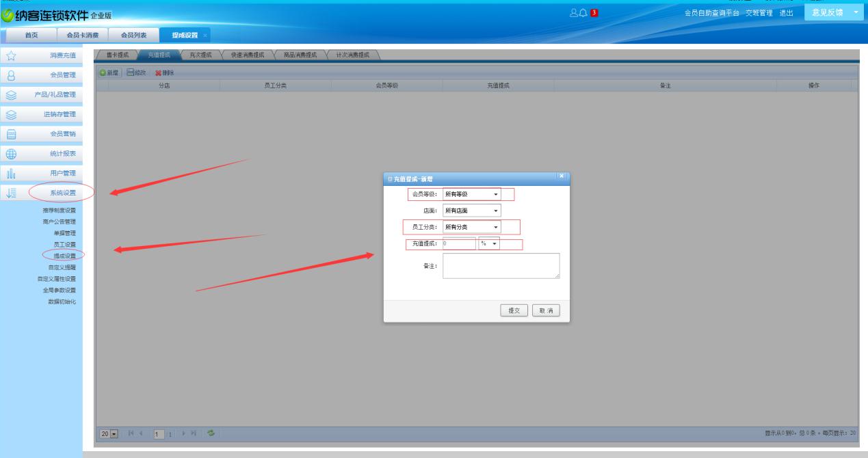The image size is (868, 458).
Task: Click the red notification badge in header
Action: (x=594, y=13)
